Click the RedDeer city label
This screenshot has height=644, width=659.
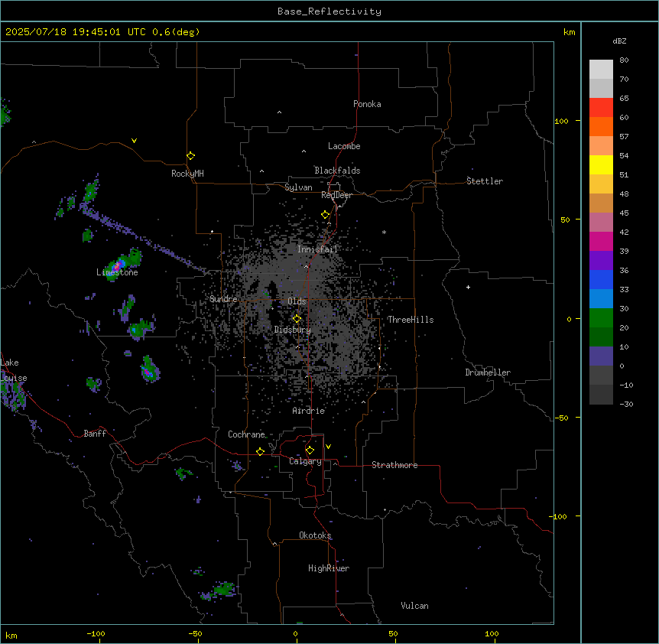[x=337, y=195]
